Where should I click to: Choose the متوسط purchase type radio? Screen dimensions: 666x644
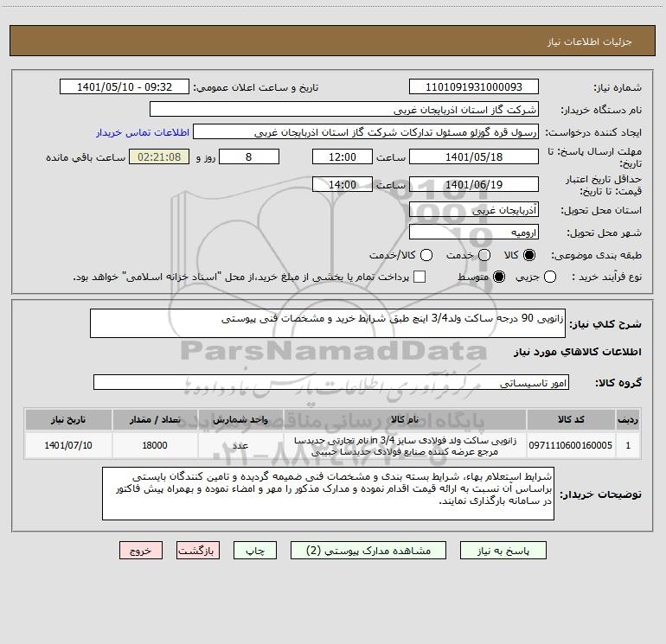tap(499, 277)
